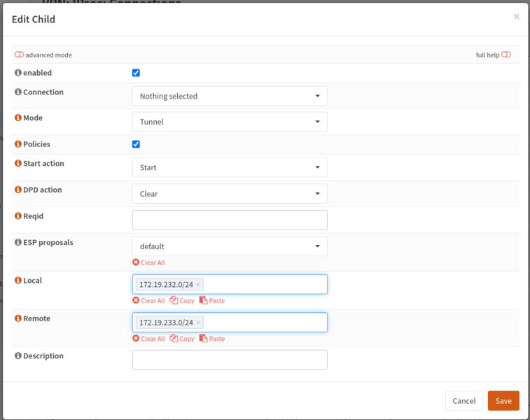This screenshot has width=530, height=420.
Task: Click the info icon next to Connection
Action: point(18,92)
